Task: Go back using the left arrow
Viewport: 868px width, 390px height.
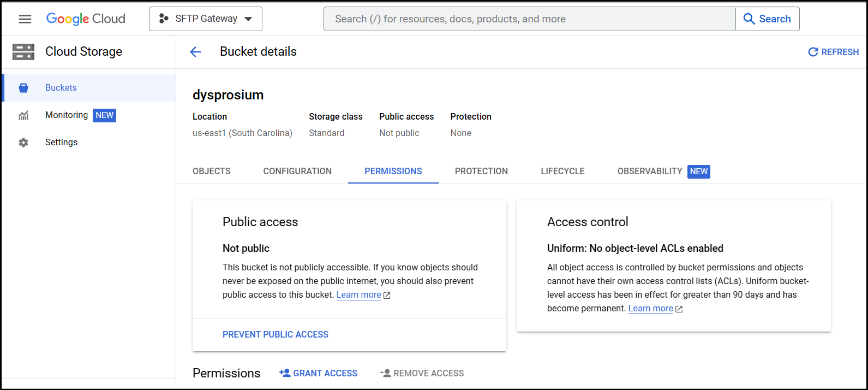Action: 195,52
